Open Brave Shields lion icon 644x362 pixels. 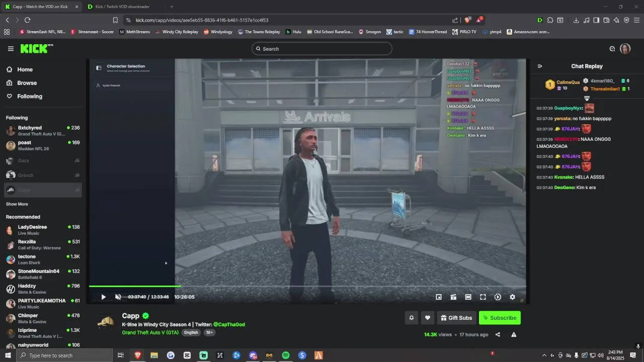coord(467,20)
